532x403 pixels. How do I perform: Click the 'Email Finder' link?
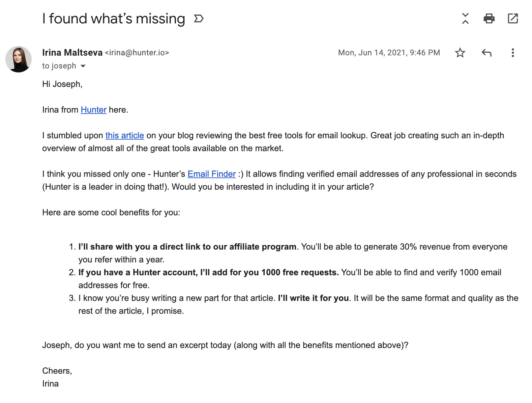pos(211,174)
